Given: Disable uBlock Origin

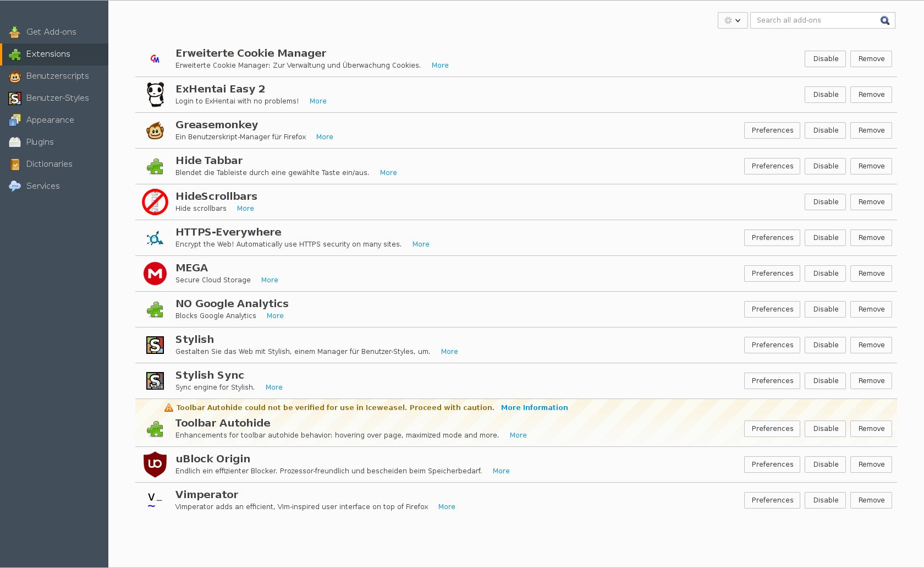Looking at the screenshot, I should coord(825,465).
